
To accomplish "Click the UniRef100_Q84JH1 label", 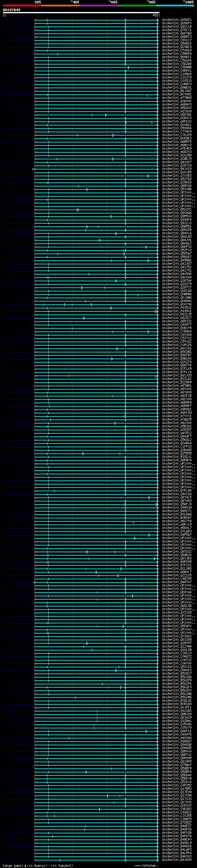I will [x=177, y=240].
